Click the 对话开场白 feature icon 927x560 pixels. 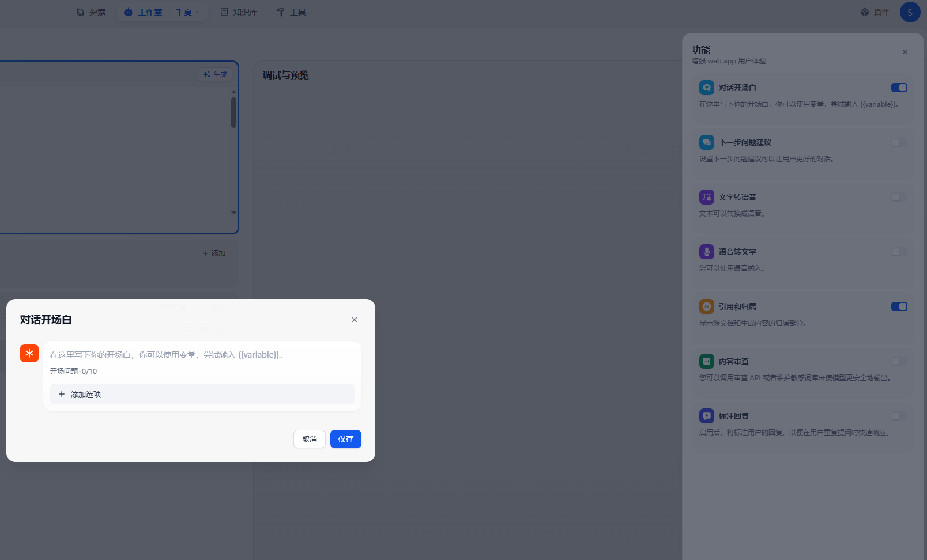[x=706, y=88]
